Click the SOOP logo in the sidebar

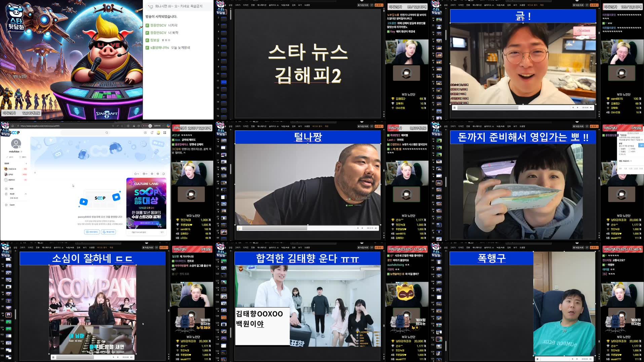tap(14, 133)
